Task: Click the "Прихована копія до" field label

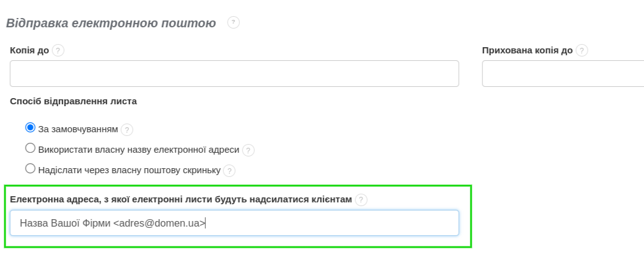Action: [x=527, y=50]
